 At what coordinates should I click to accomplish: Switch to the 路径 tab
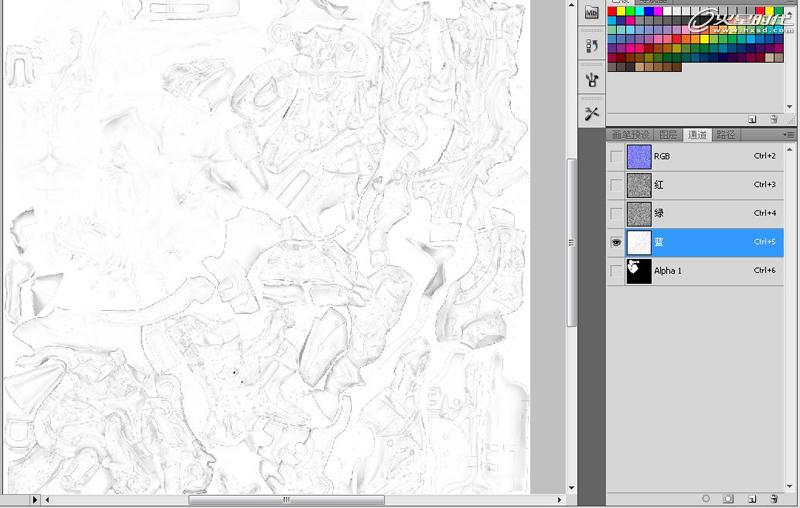point(726,135)
